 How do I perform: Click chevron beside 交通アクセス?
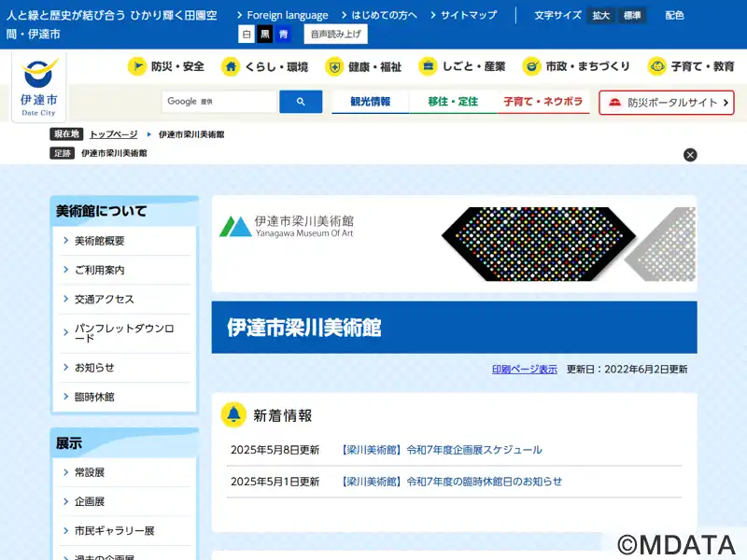click(66, 299)
